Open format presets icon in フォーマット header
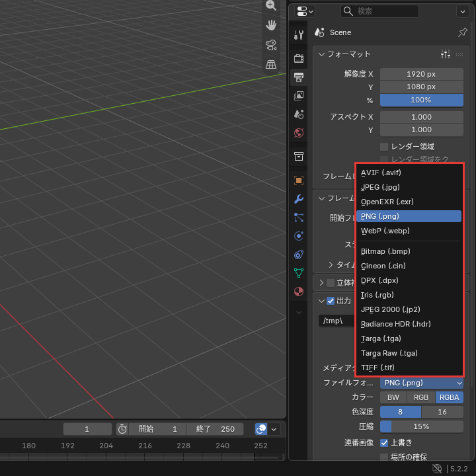 coord(446,54)
